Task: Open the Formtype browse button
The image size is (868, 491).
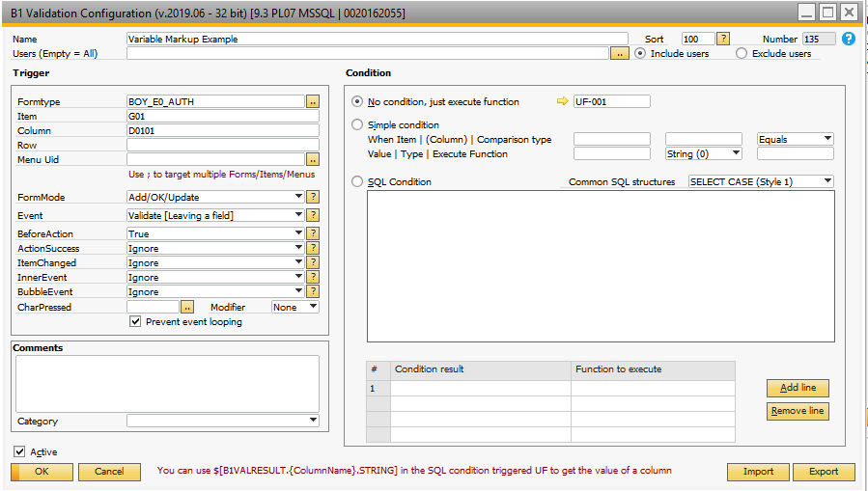Action: pos(313,101)
